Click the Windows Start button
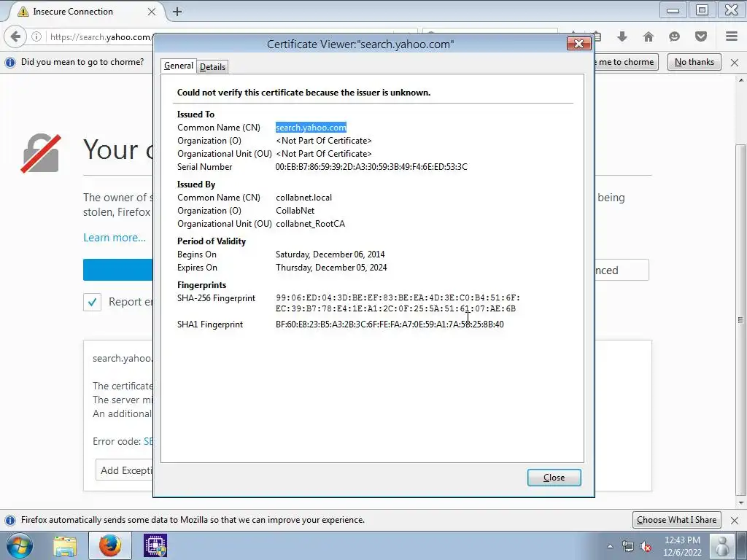 click(x=19, y=545)
